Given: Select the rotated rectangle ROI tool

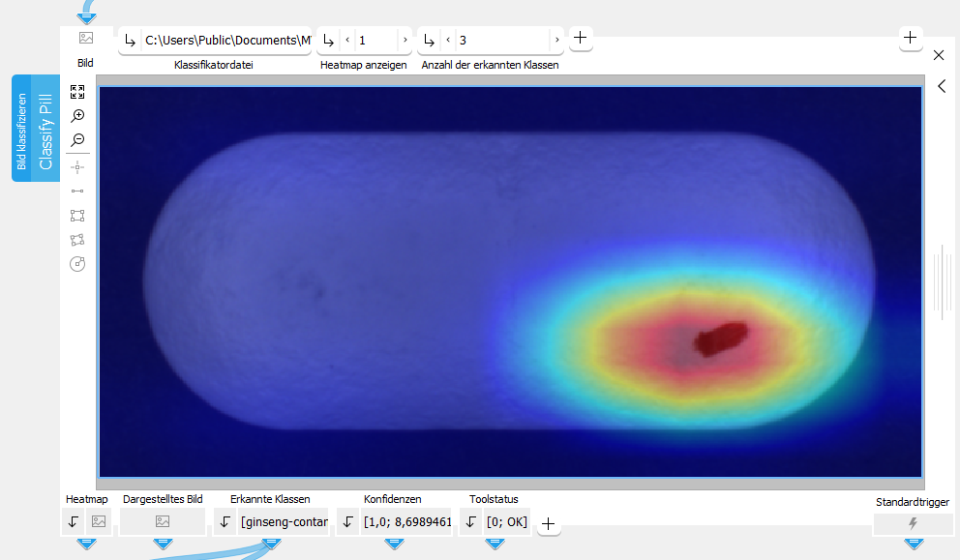Looking at the screenshot, I should tap(77, 240).
